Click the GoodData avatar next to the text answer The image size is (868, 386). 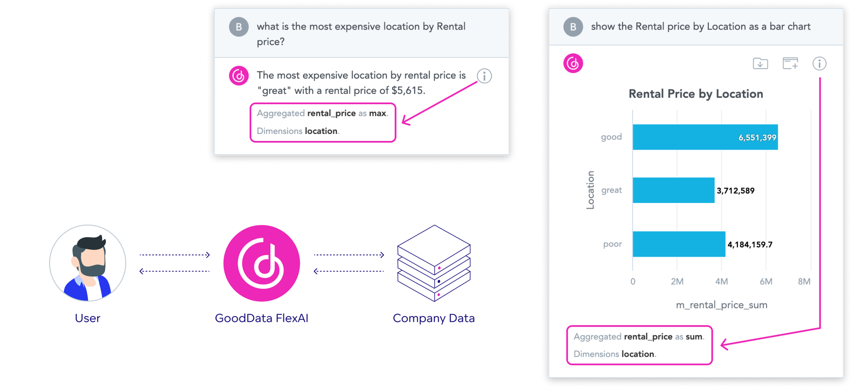click(x=239, y=75)
